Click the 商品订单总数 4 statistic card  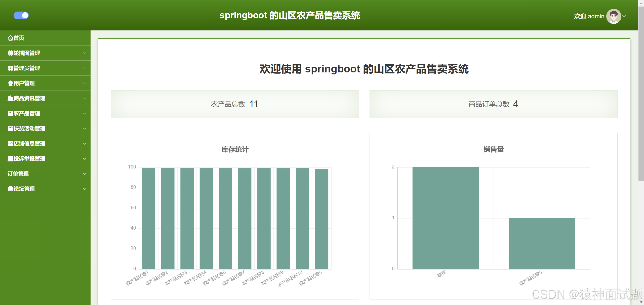(493, 104)
